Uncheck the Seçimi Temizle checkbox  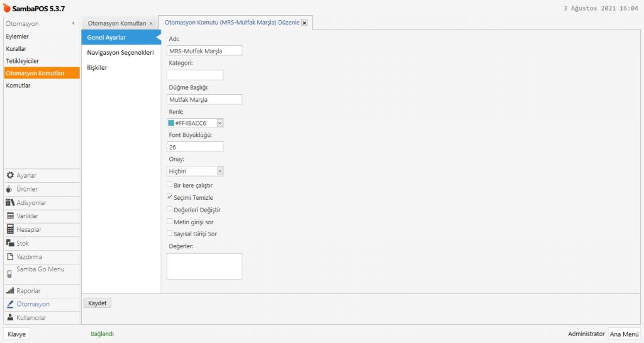[x=170, y=197]
